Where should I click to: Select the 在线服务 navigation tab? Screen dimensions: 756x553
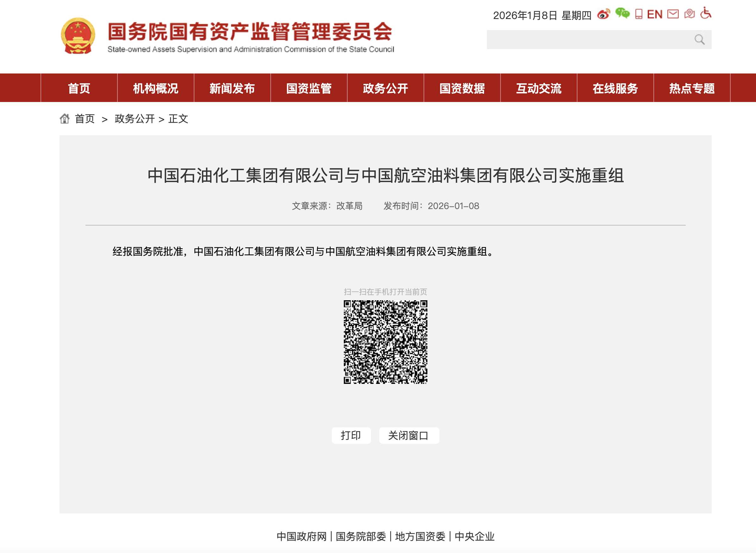[615, 88]
